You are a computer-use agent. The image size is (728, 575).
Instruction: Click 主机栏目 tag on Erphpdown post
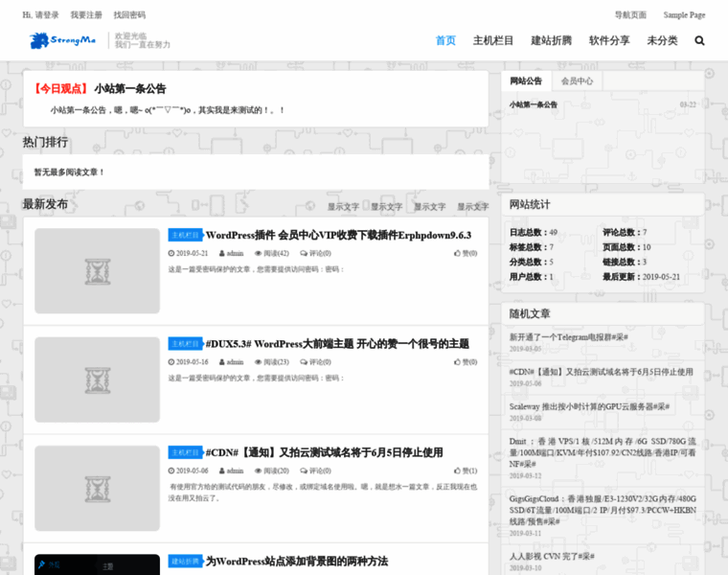186,235
